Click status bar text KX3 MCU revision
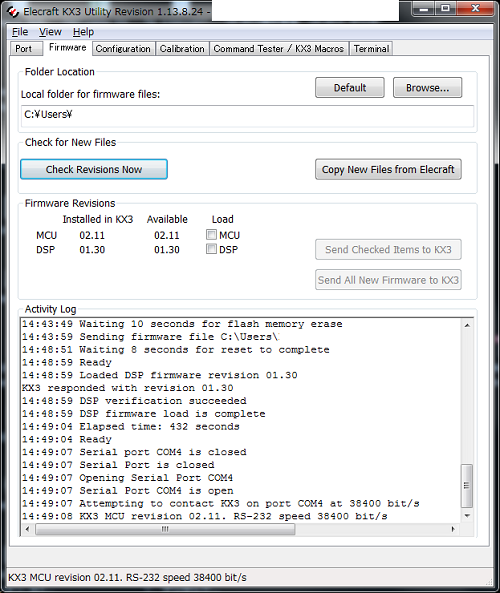Screen dimensions: 500x593 tap(127, 577)
